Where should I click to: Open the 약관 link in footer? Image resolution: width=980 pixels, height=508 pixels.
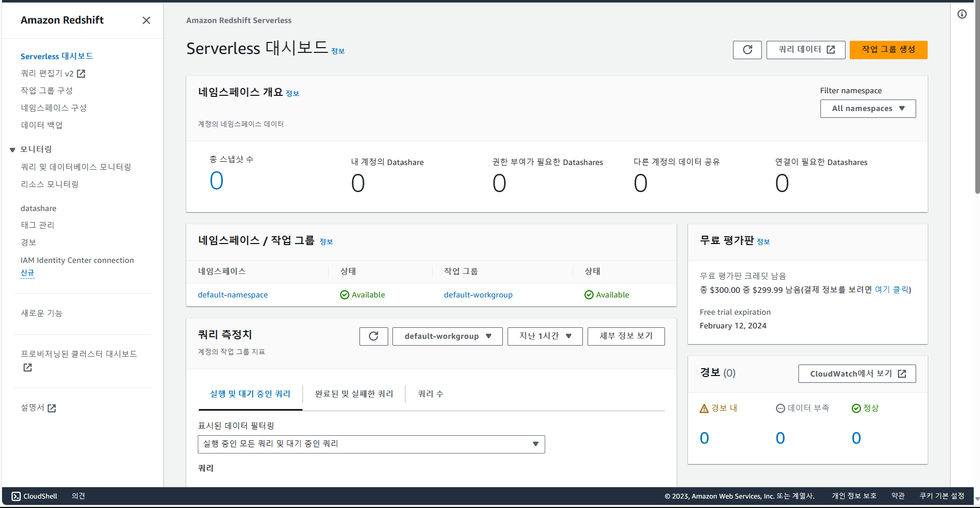coord(898,496)
